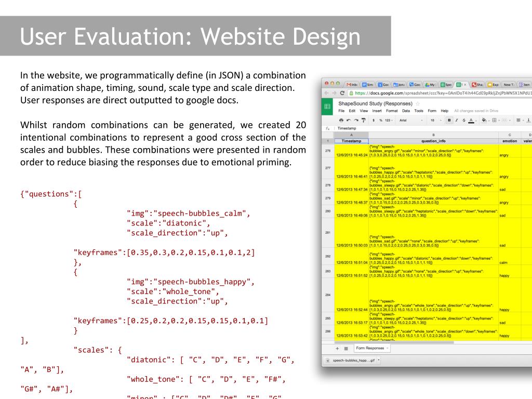Open the Form Responses tab dropdown arrow
The image size is (532, 399).
click(x=387, y=348)
